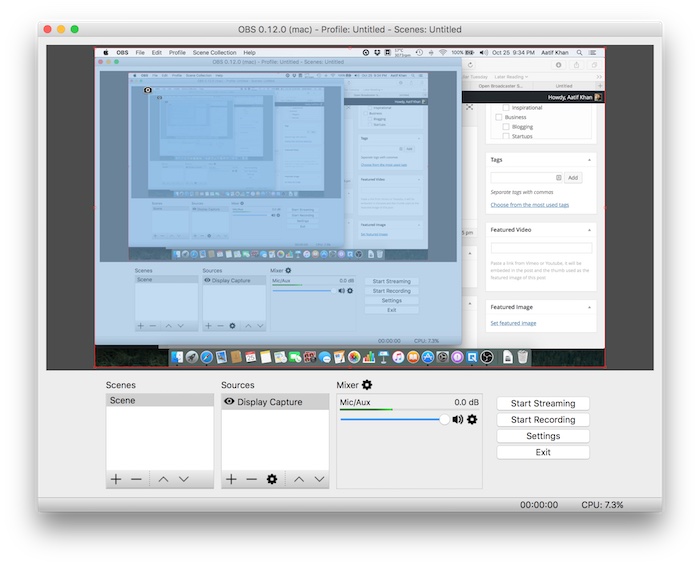Move the source up with the Sources up arrow
Viewport: 700px width, 566px height.
[x=299, y=479]
